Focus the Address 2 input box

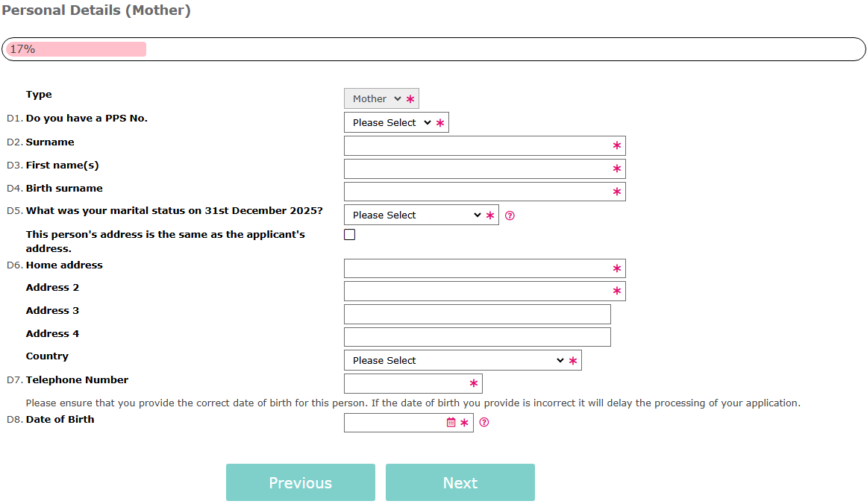coord(478,292)
